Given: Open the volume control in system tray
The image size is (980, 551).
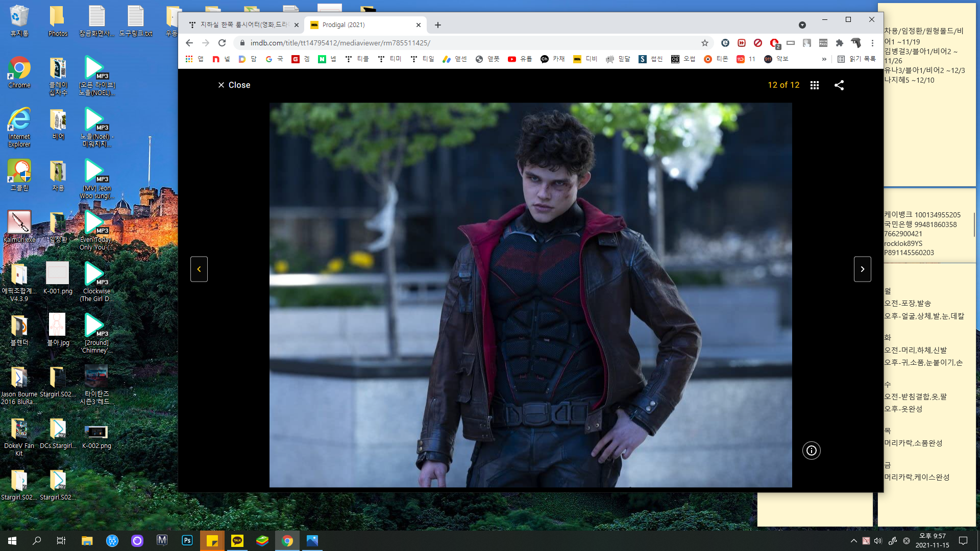Looking at the screenshot, I should coord(878,541).
